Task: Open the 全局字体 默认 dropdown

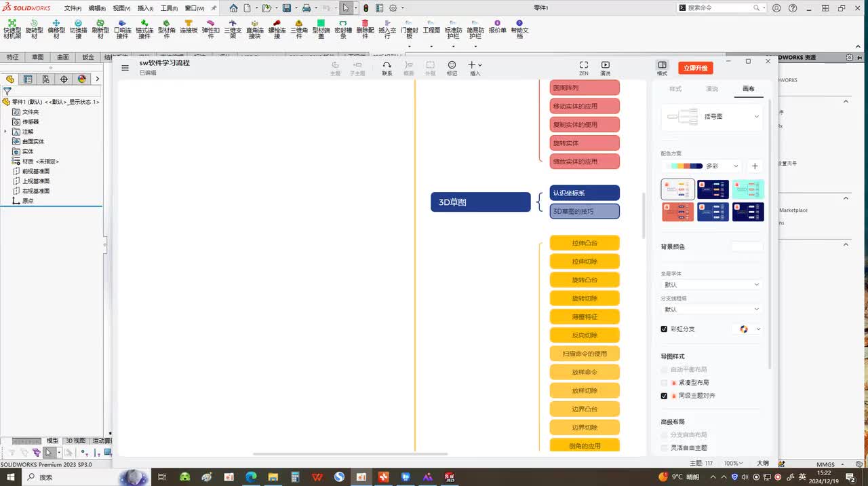Action: 711,284
